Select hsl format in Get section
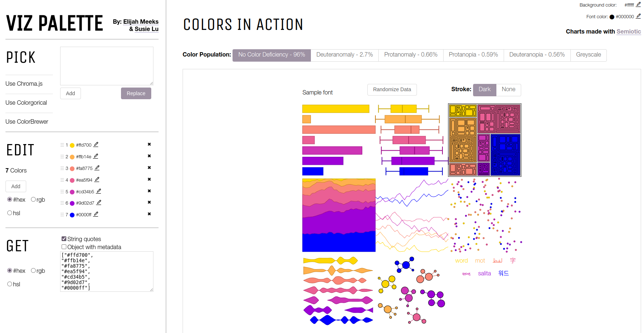 point(10,284)
